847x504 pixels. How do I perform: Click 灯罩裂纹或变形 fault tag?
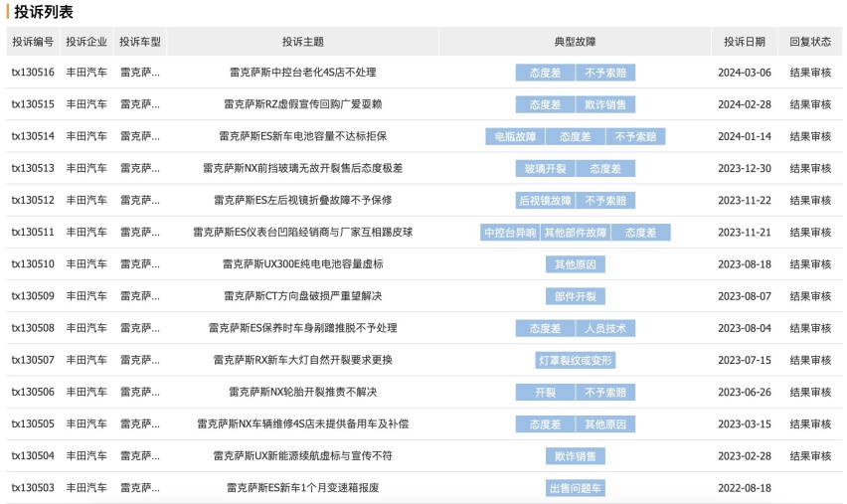tap(576, 360)
